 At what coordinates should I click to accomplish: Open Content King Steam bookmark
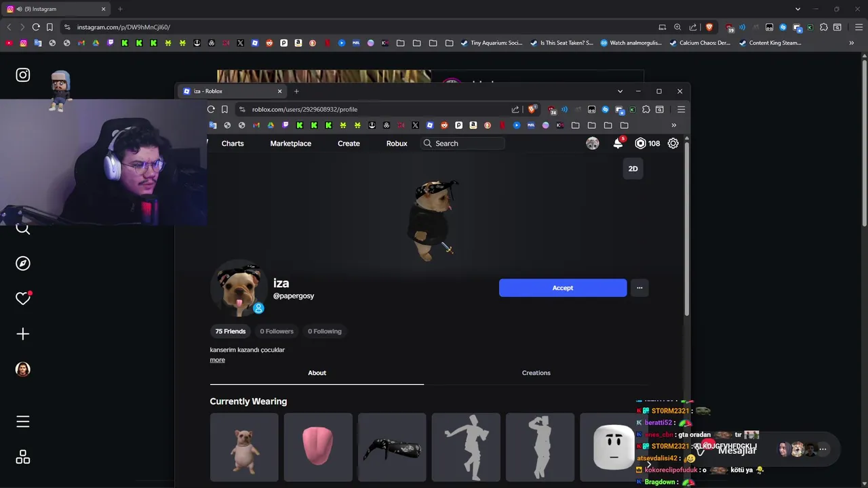(770, 43)
